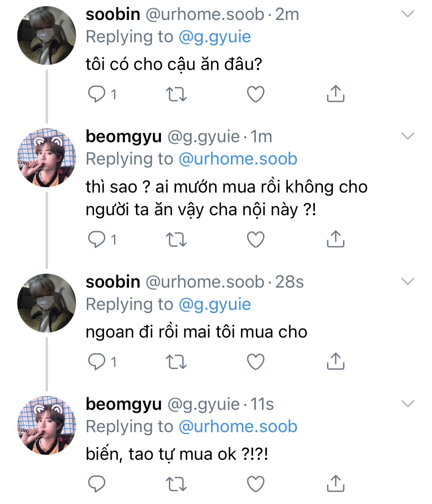Like beomgyu's "thì sao ?" tweet

[x=256, y=240]
